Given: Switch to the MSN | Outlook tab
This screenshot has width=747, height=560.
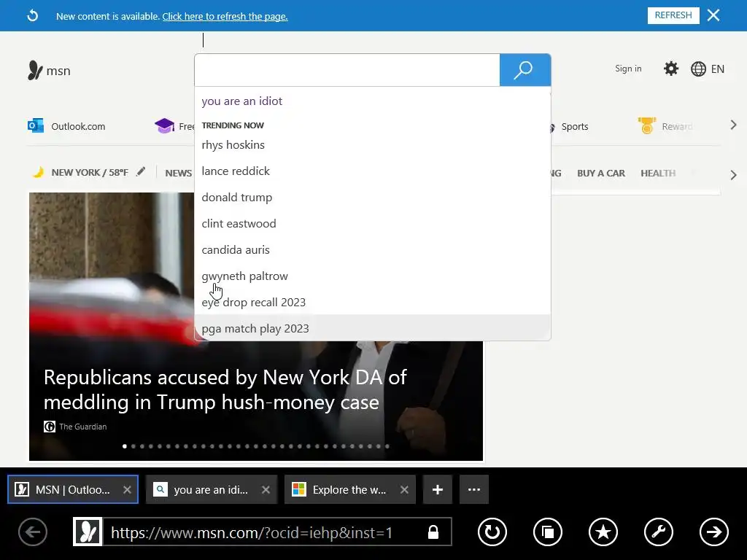Looking at the screenshot, I should coord(72,489).
